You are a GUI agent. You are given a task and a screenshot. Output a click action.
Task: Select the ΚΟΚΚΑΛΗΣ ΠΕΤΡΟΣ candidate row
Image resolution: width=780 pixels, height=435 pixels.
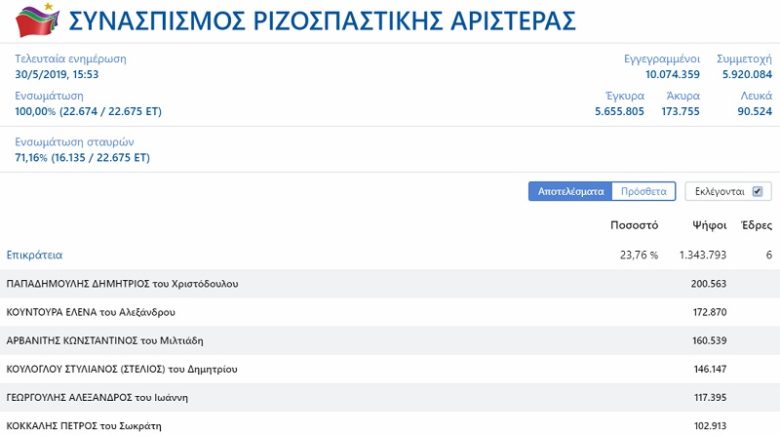[390, 424]
